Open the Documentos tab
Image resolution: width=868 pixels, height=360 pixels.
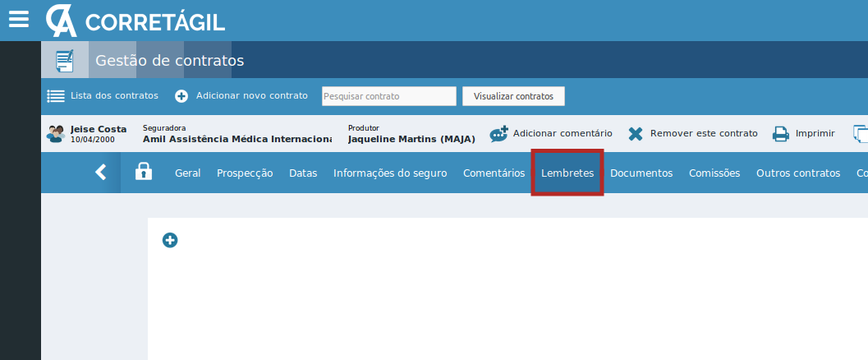point(641,173)
